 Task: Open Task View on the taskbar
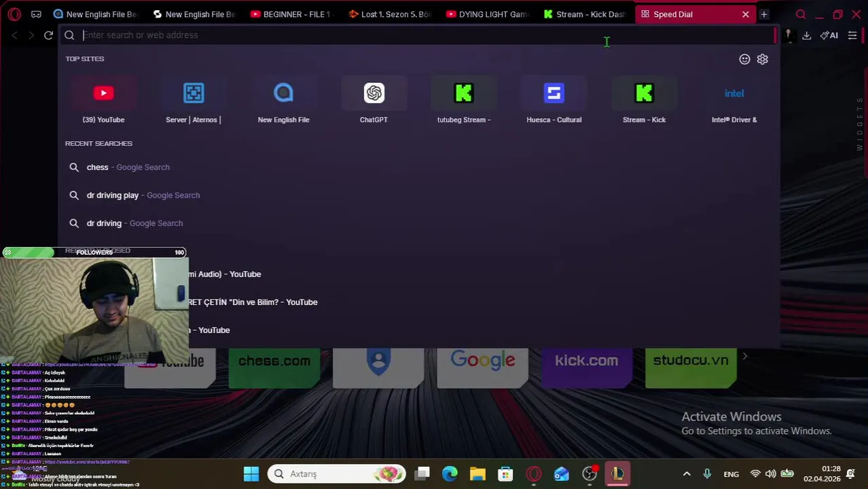click(422, 474)
